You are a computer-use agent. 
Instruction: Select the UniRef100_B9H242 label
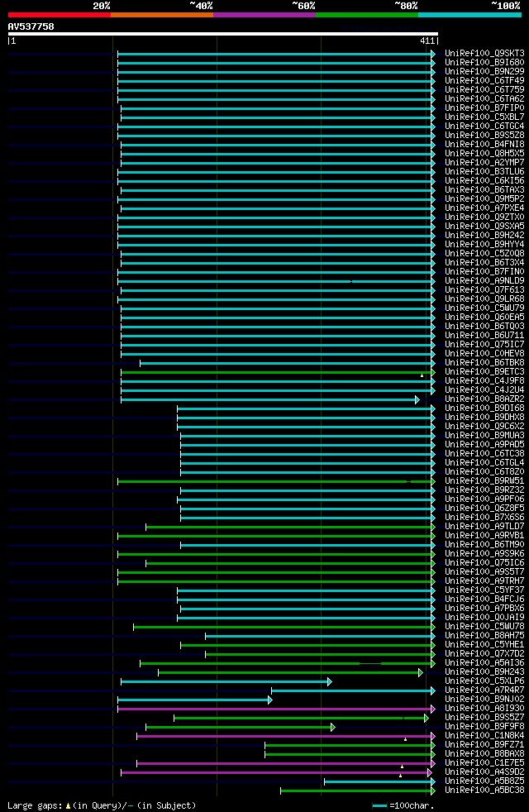pyautogui.click(x=484, y=235)
